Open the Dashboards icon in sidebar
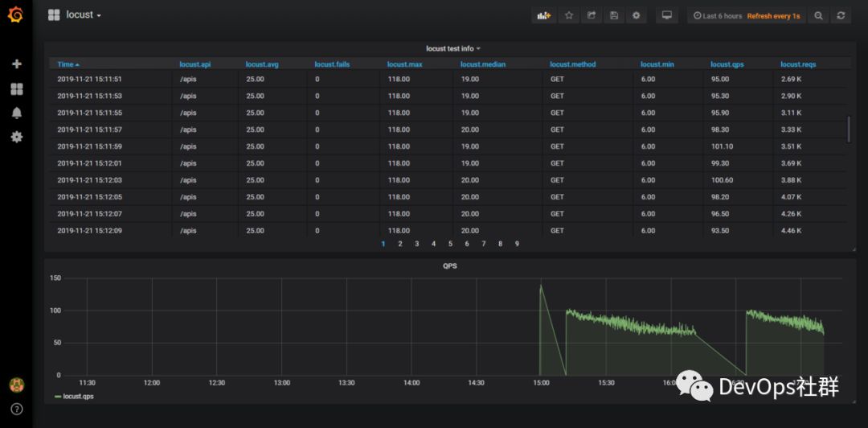868x428 pixels. (x=16, y=88)
